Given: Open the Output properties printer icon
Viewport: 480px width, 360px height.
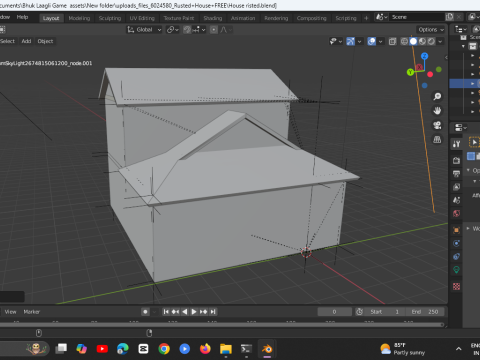Looking at the screenshot, I should [x=456, y=173].
